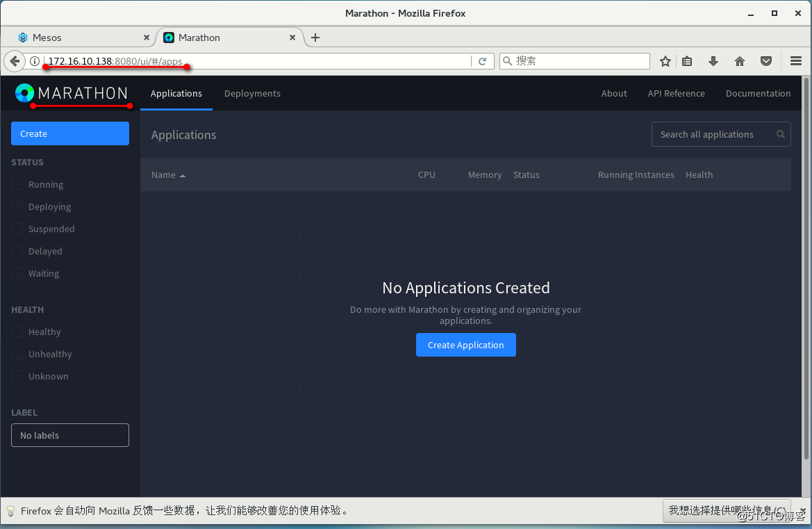Image resolution: width=812 pixels, height=529 pixels.
Task: Enable the Healthy health filter
Action: click(x=17, y=332)
